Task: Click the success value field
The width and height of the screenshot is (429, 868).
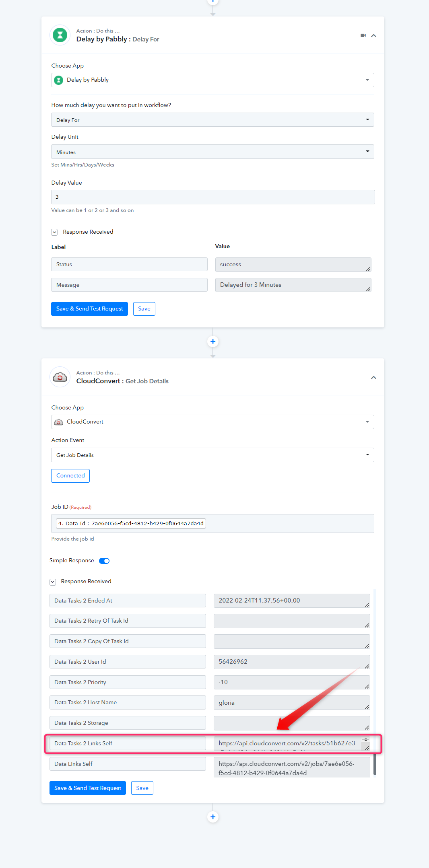Action: point(293,265)
